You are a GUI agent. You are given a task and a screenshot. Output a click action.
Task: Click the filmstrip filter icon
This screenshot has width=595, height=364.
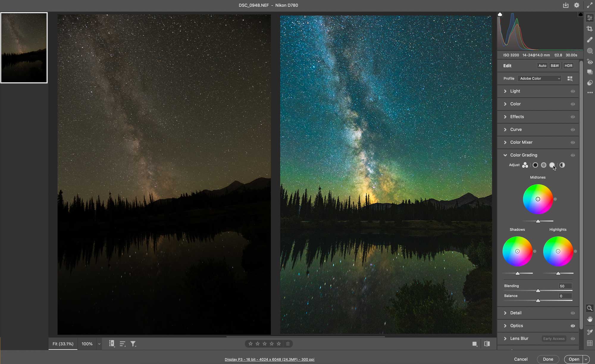click(133, 343)
